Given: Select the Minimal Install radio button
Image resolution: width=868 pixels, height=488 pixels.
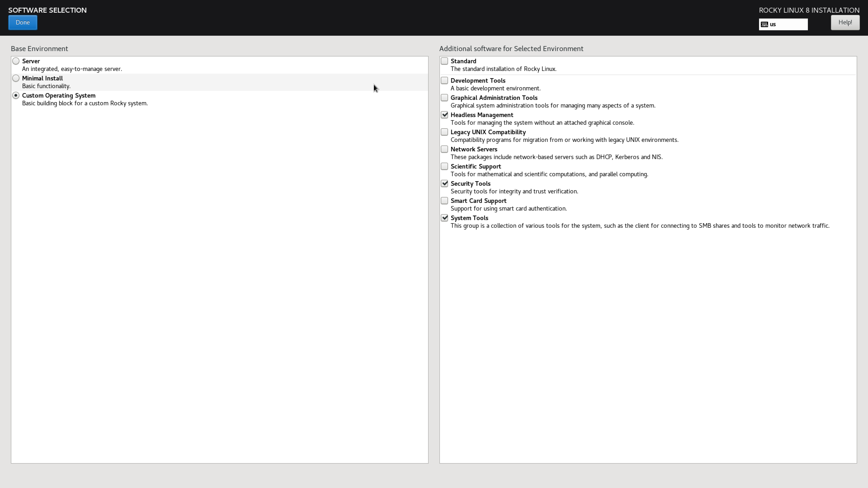Looking at the screenshot, I should point(16,78).
